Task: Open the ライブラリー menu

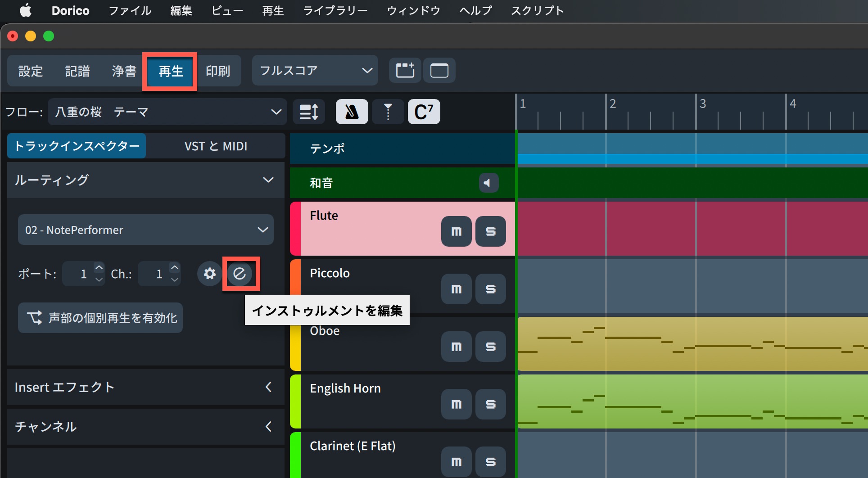Action: point(335,10)
